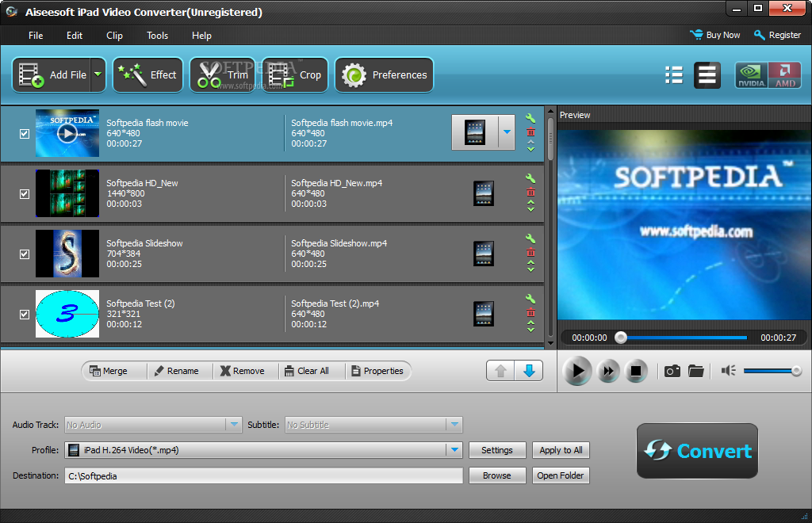812x523 pixels.
Task: Click iPad profile icon in Test (2) row
Action: point(484,314)
